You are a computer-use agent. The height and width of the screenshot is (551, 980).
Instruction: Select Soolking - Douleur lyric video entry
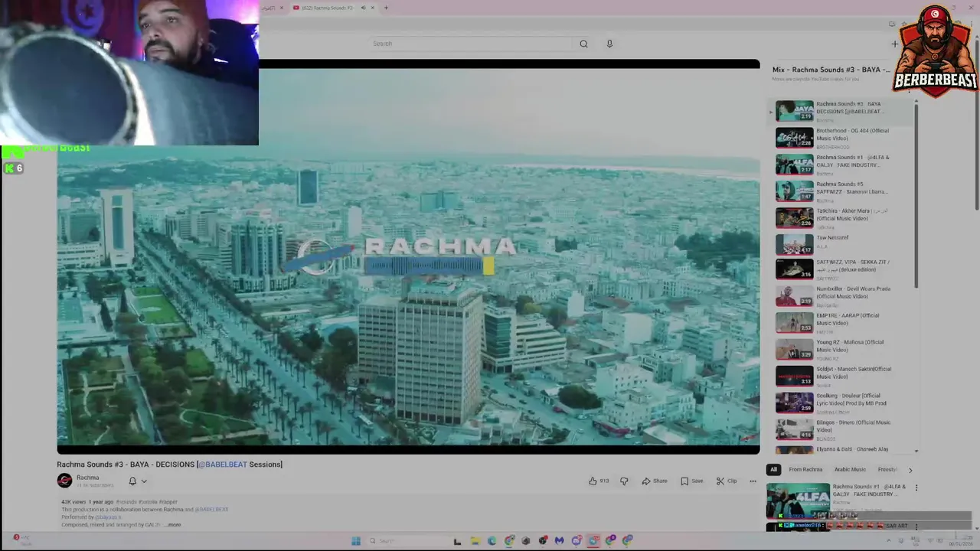pos(842,403)
